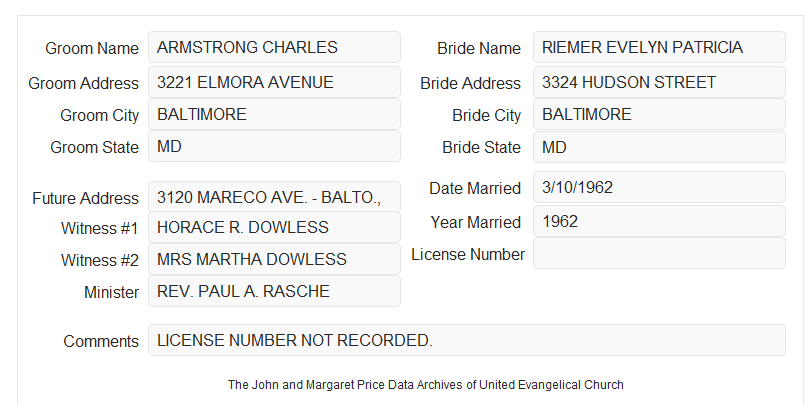Click the Witness #1 field
Viewport: 805px width, 405px height.
[x=274, y=227]
